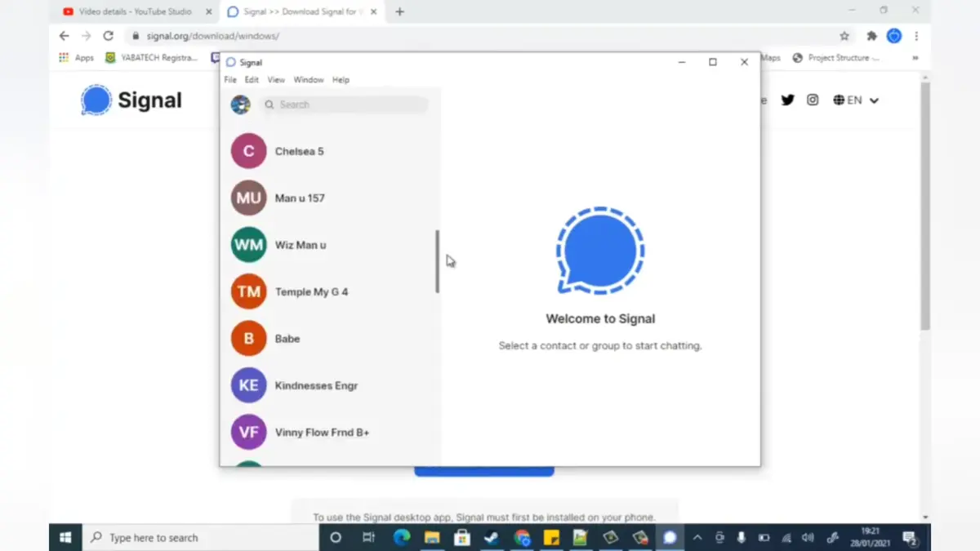Open Signal's Instagram link on webpage
This screenshot has height=551, width=980.
[813, 100]
